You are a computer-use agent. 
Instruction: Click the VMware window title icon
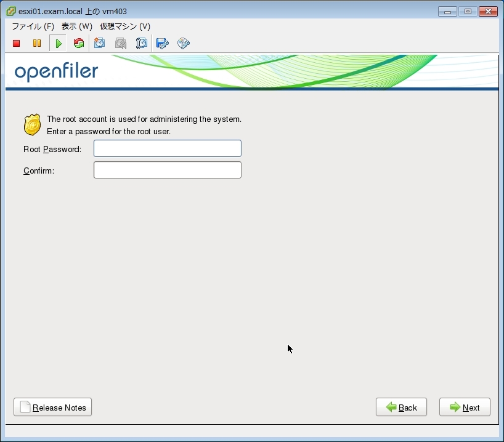pos(11,11)
